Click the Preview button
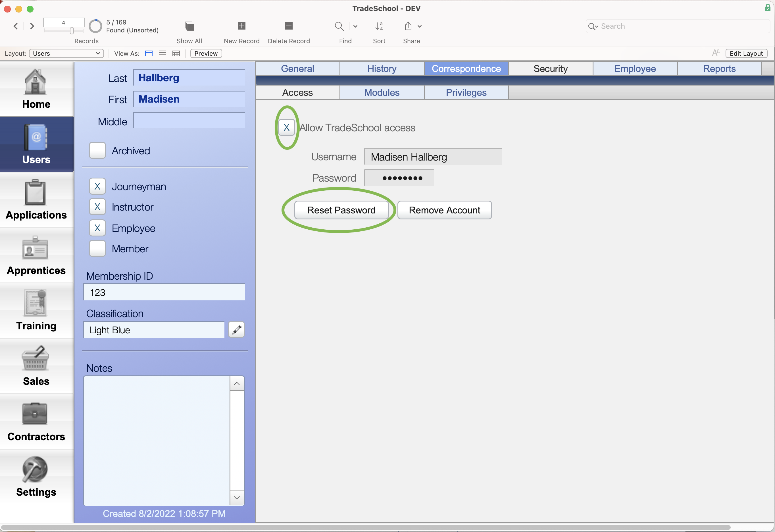775x532 pixels. [206, 53]
